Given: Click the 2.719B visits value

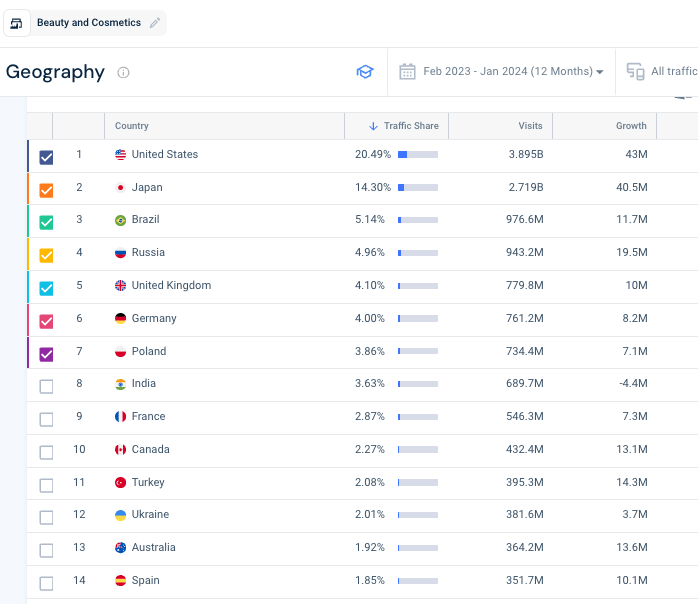Looking at the screenshot, I should click(x=526, y=187).
